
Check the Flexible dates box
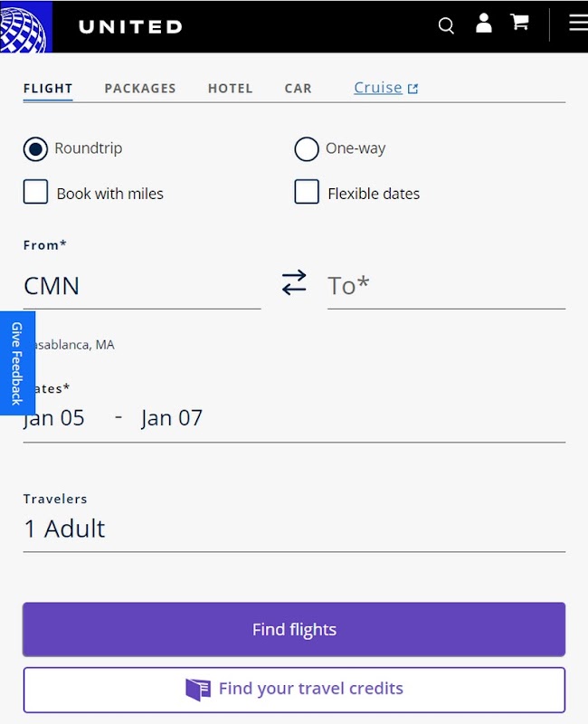click(307, 192)
